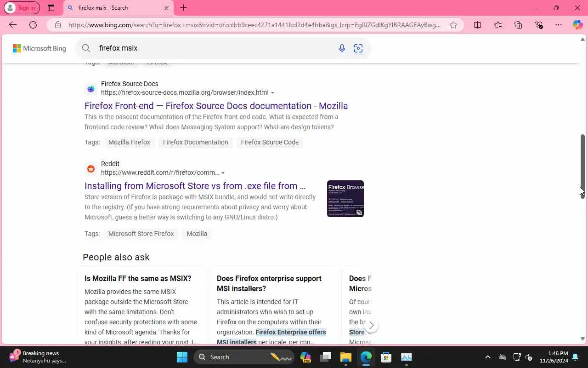Show next People also ask cards arrow
The height and width of the screenshot is (368, 588).
(x=371, y=325)
